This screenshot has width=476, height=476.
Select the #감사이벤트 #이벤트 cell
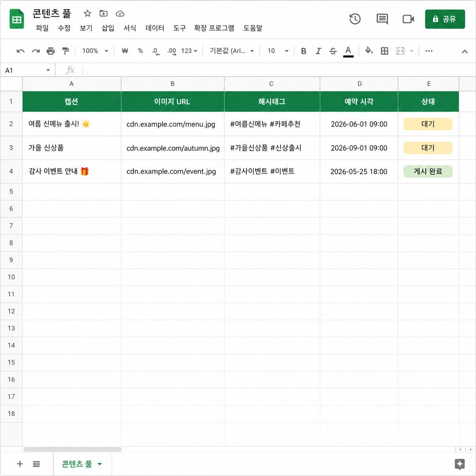click(272, 172)
